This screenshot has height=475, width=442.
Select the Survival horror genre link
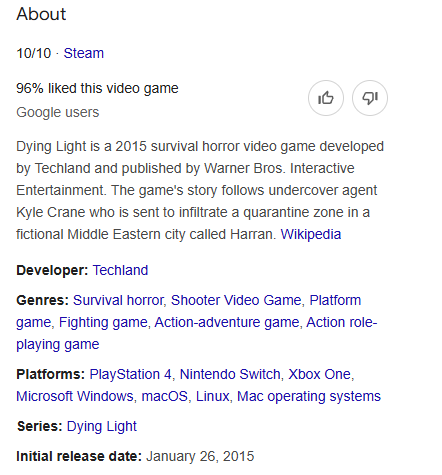pyautogui.click(x=119, y=300)
